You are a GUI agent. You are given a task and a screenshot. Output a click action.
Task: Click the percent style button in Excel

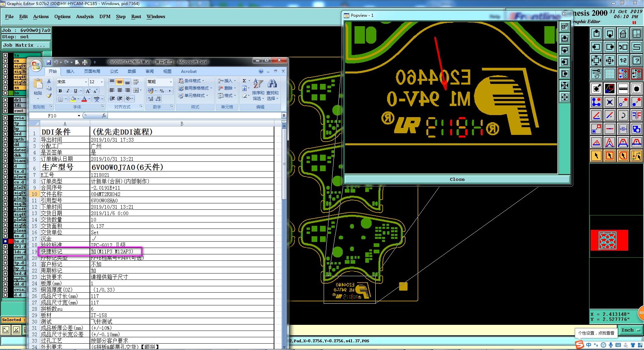162,91
